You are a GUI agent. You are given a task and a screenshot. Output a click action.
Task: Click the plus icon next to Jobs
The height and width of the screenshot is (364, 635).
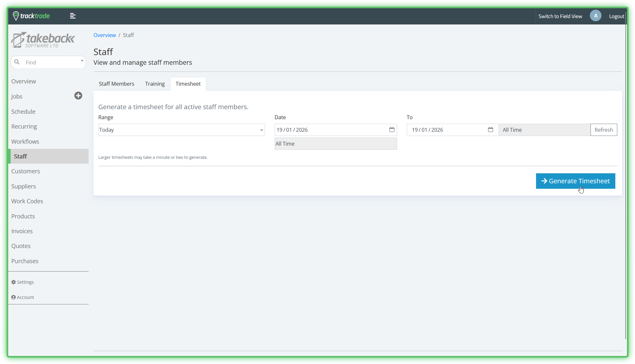(x=78, y=96)
